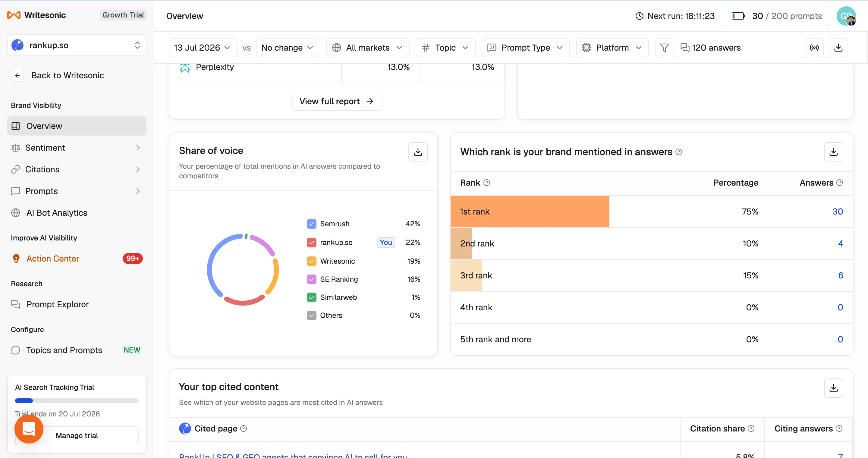The image size is (868, 458).
Task: Click the AI Bot Analytics globe icon
Action: click(15, 212)
